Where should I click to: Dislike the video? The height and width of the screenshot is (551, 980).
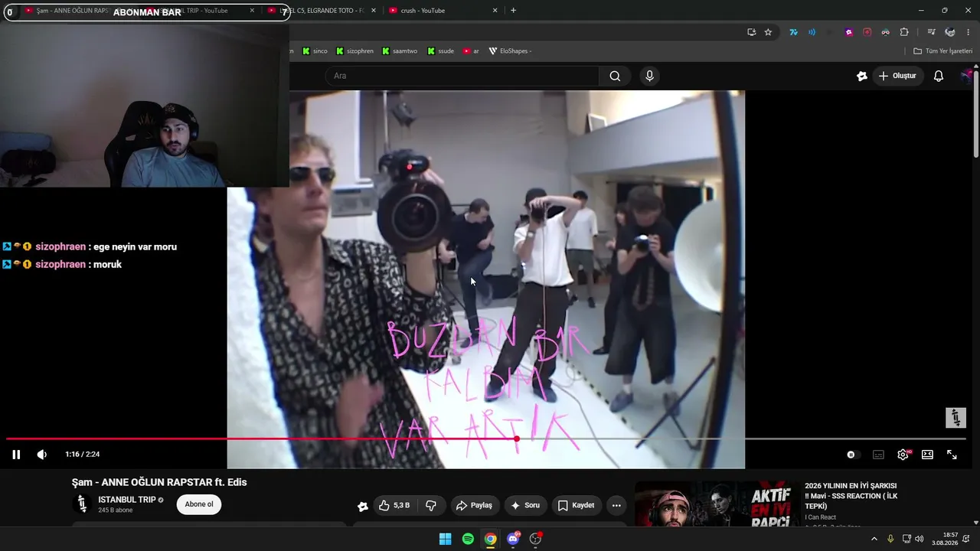pyautogui.click(x=431, y=505)
